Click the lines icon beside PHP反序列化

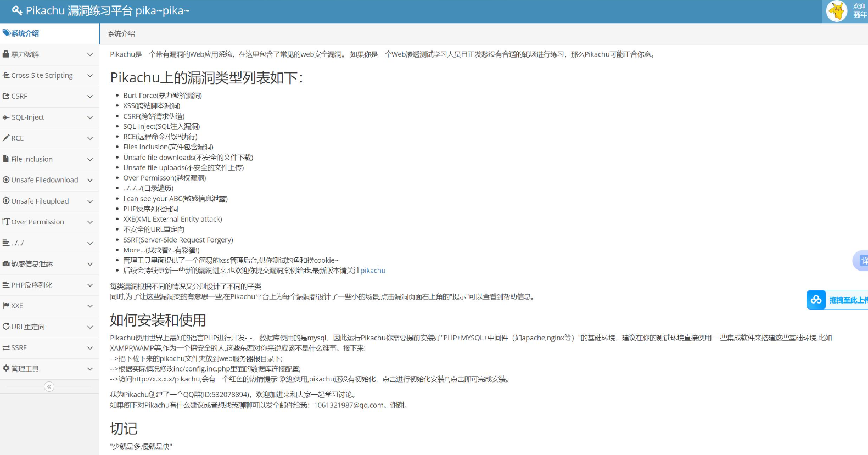point(6,285)
